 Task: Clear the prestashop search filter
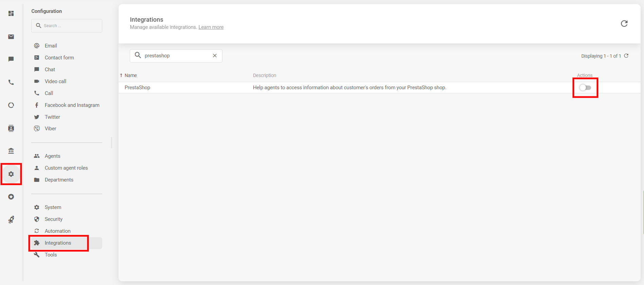click(x=215, y=56)
